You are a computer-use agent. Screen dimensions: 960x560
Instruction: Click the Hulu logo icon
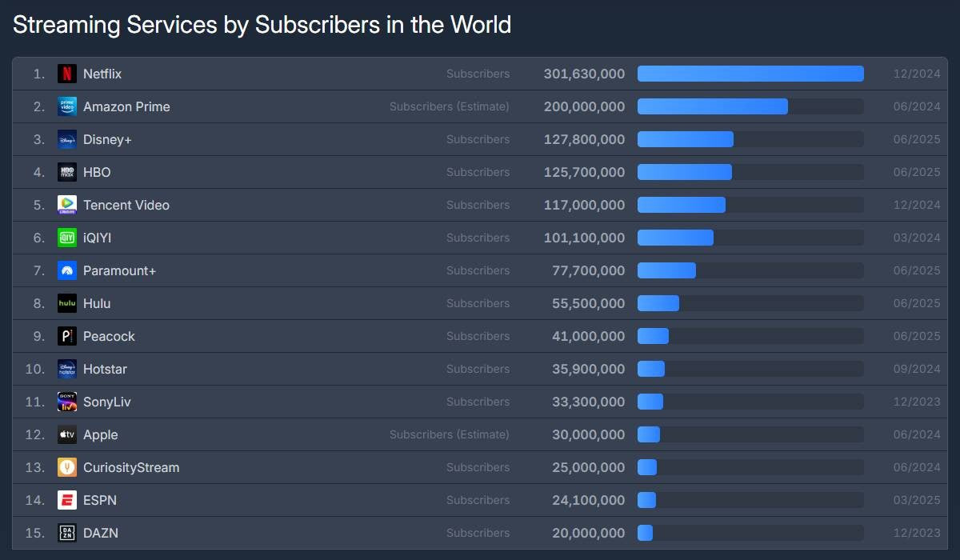67,303
